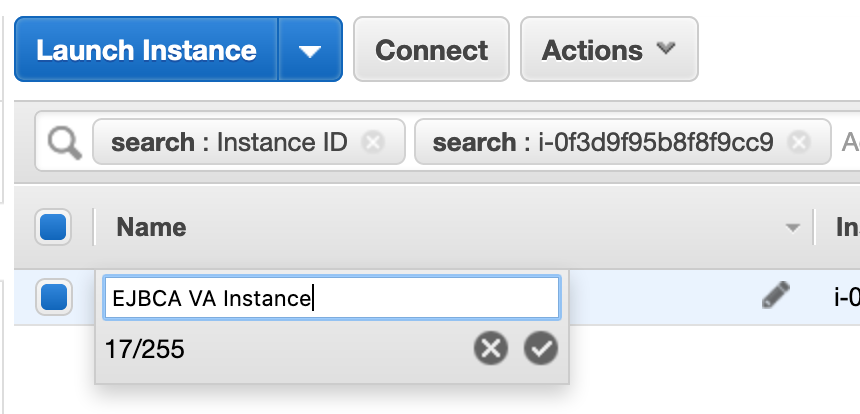Click the partially visible column header right of Name
The height and width of the screenshot is (414, 860).
[846, 227]
